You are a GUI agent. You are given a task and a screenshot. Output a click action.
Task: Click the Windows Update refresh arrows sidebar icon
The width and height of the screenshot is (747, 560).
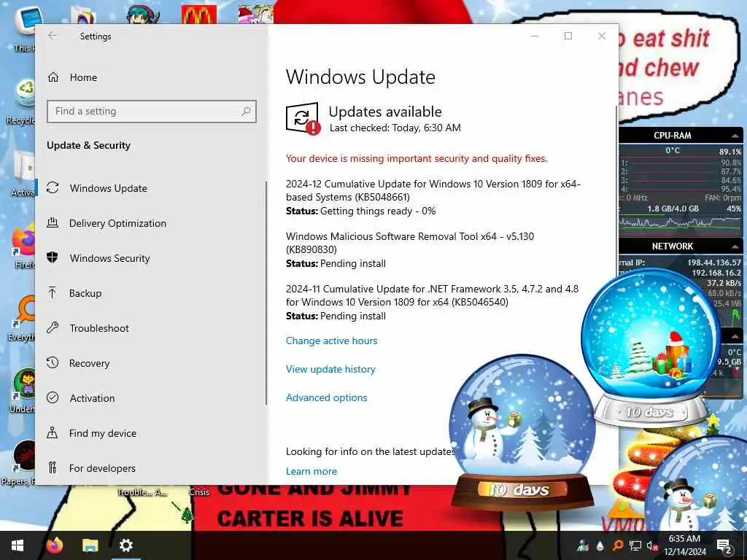(53, 187)
